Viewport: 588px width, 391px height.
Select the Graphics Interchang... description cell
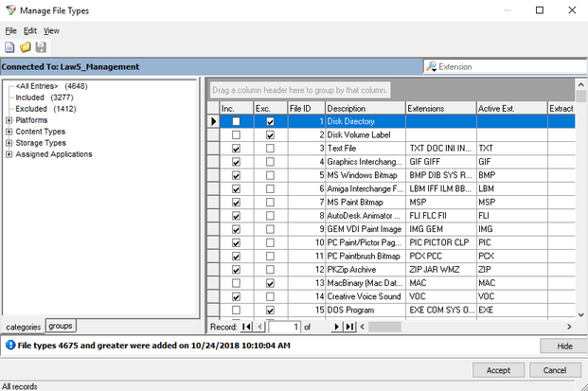[x=365, y=162]
